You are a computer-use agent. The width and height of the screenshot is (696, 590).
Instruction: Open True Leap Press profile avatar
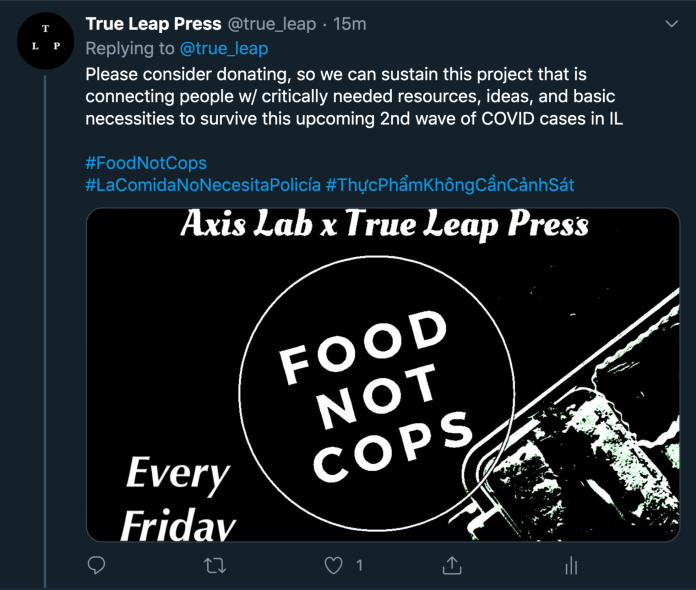(x=46, y=43)
